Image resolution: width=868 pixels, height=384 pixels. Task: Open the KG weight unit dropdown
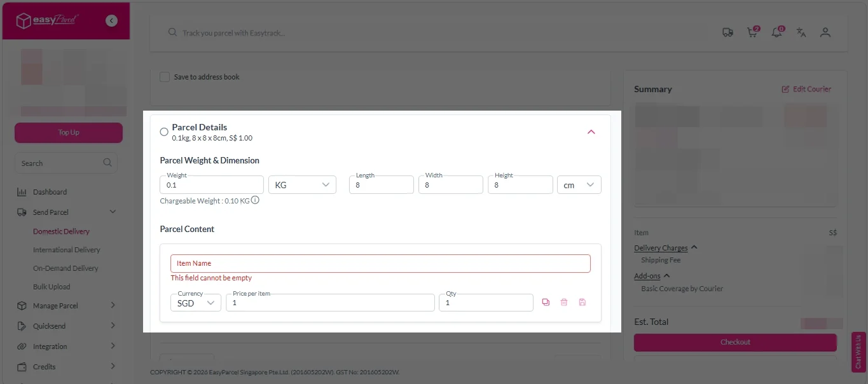pos(302,185)
